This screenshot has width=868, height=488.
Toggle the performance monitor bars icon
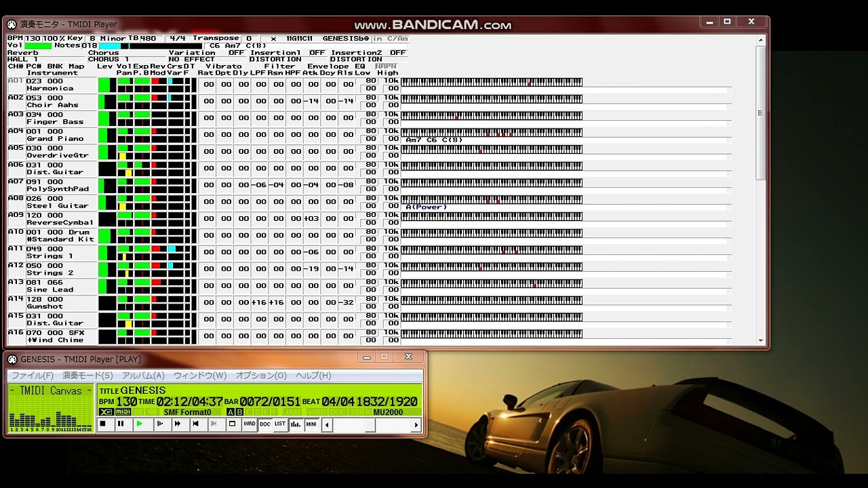(x=296, y=424)
